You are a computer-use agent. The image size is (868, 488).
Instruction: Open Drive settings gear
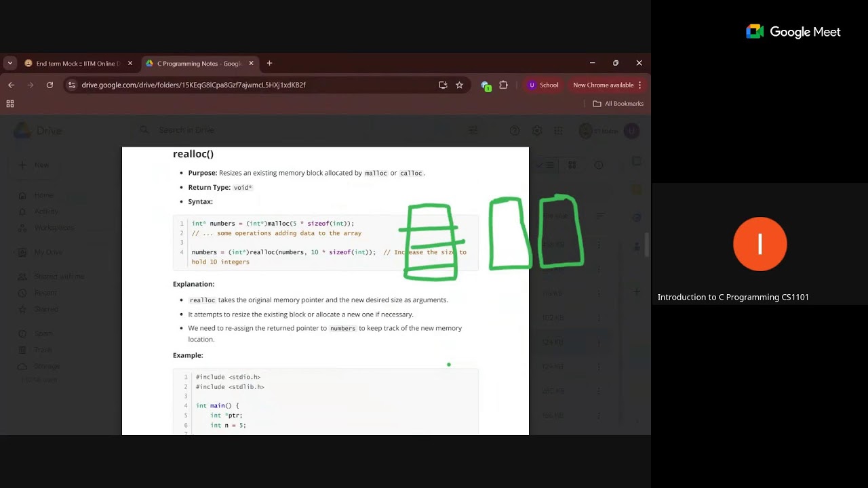click(536, 130)
